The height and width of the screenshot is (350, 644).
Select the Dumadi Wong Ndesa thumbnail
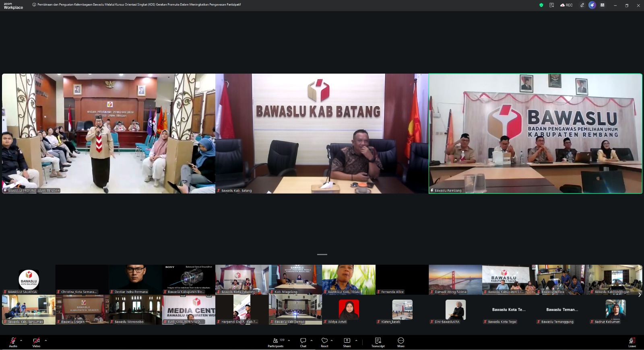coord(455,280)
